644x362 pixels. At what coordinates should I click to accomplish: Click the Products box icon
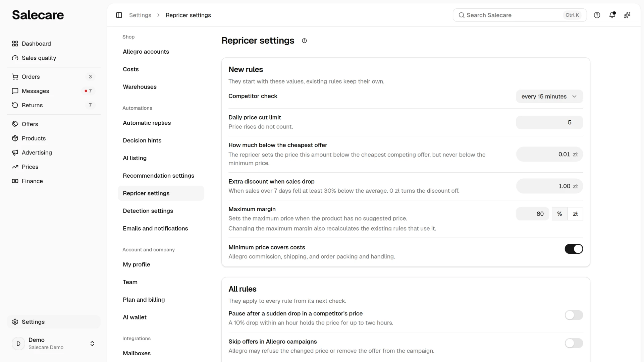(x=15, y=138)
